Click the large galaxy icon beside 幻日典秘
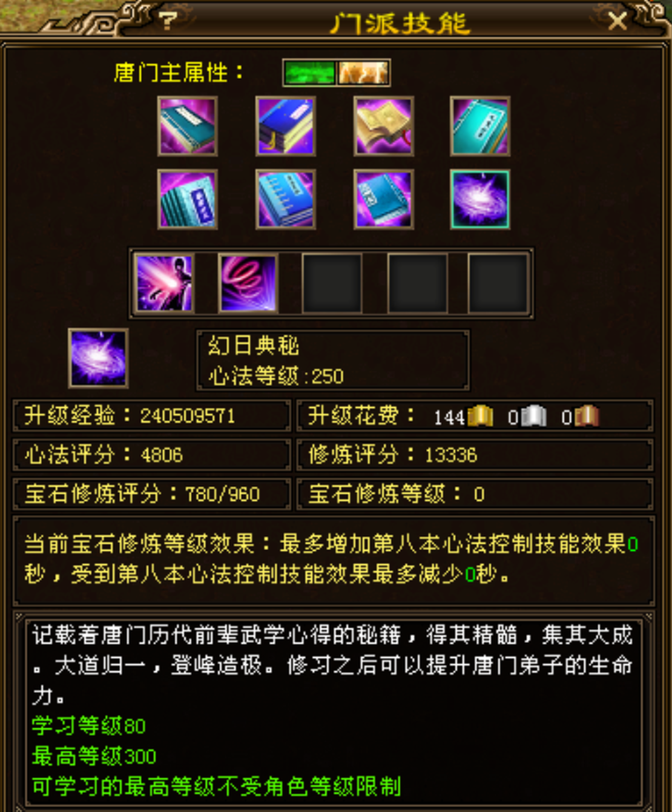 pyautogui.click(x=98, y=358)
